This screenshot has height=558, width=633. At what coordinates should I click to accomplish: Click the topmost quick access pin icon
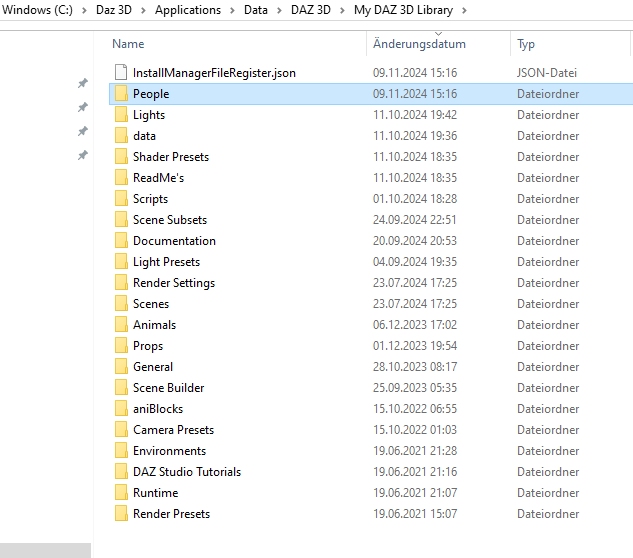[x=83, y=83]
